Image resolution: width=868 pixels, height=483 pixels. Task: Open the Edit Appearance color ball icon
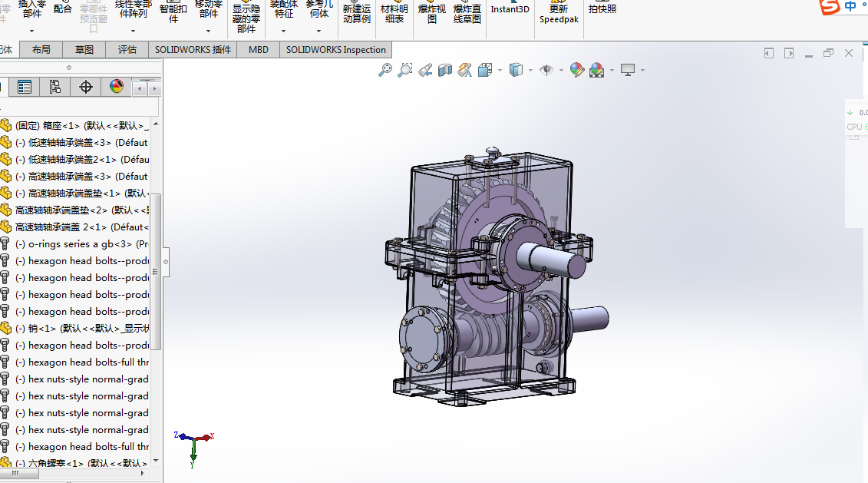[x=576, y=70]
